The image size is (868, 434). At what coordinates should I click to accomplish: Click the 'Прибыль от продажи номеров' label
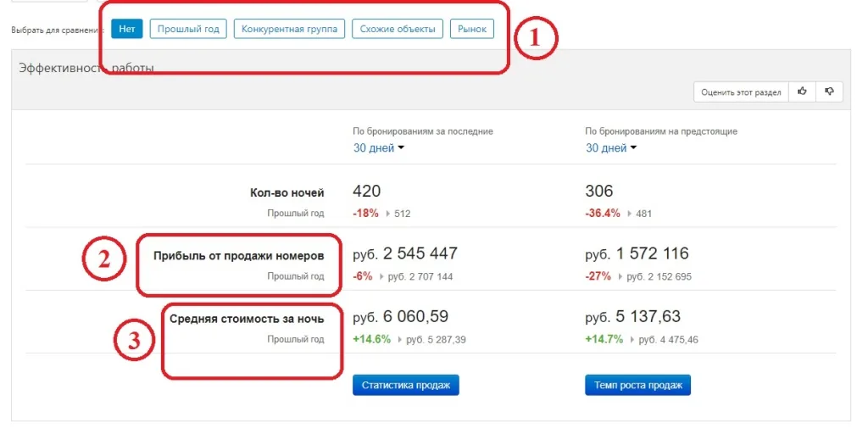click(x=239, y=256)
